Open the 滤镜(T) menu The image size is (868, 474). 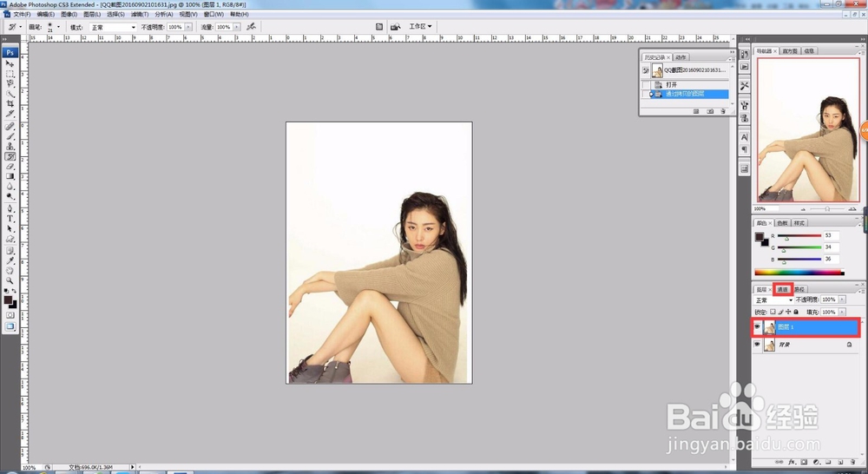tap(140, 14)
